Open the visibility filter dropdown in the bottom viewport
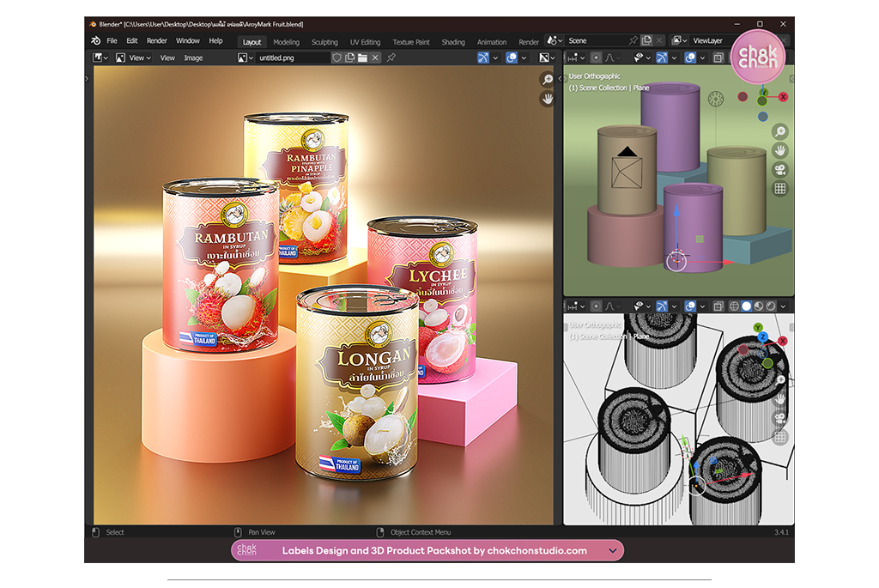The image size is (879, 588). (641, 306)
